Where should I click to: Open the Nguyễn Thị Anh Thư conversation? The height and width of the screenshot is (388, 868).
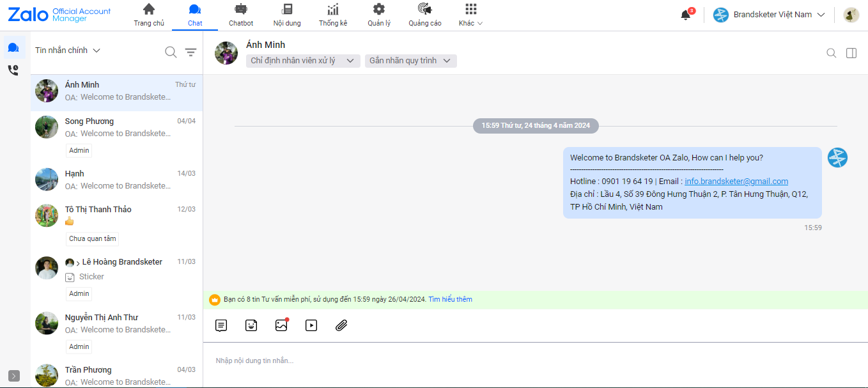[117, 334]
